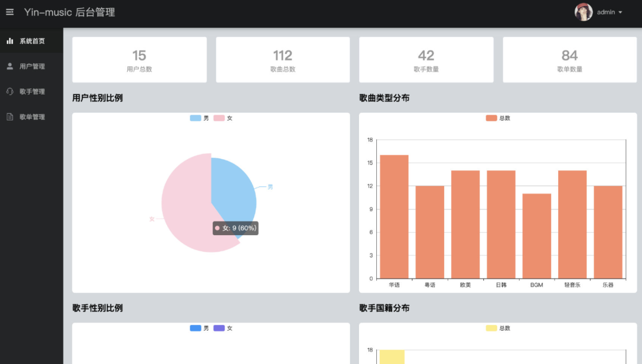Click the 用户管理 person icon
This screenshot has width=642, height=364.
click(10, 67)
